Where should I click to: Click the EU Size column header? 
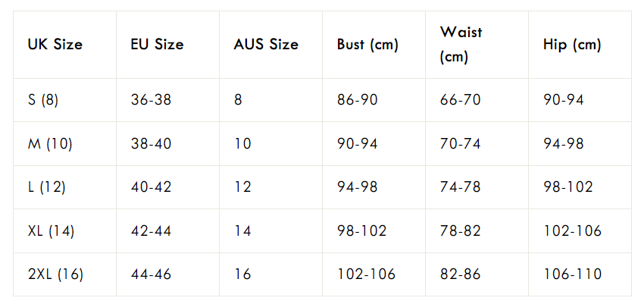[168, 45]
